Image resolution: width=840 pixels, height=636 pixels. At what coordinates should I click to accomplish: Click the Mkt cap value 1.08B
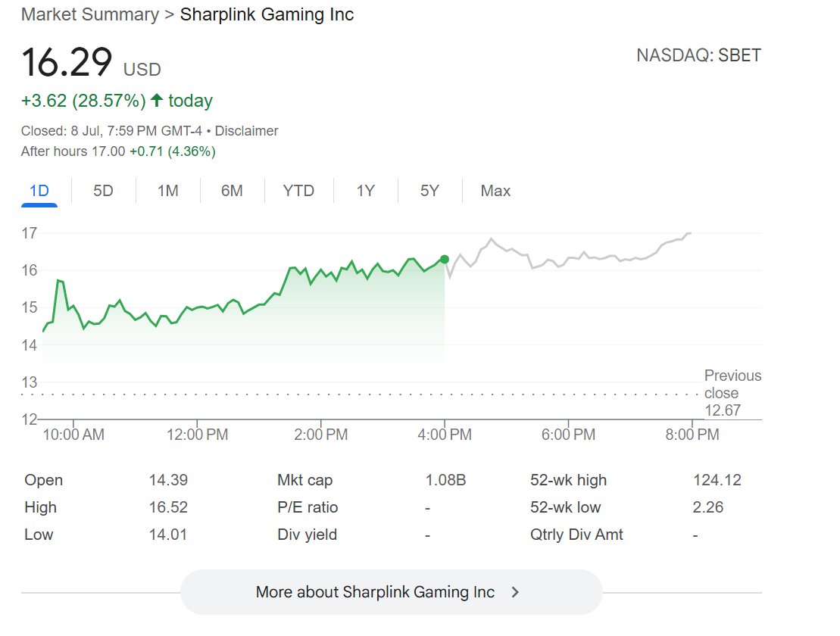click(x=445, y=480)
